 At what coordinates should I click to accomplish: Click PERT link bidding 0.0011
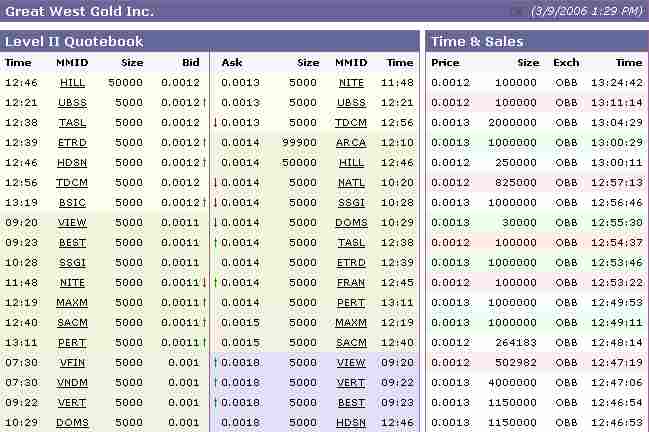click(72, 343)
